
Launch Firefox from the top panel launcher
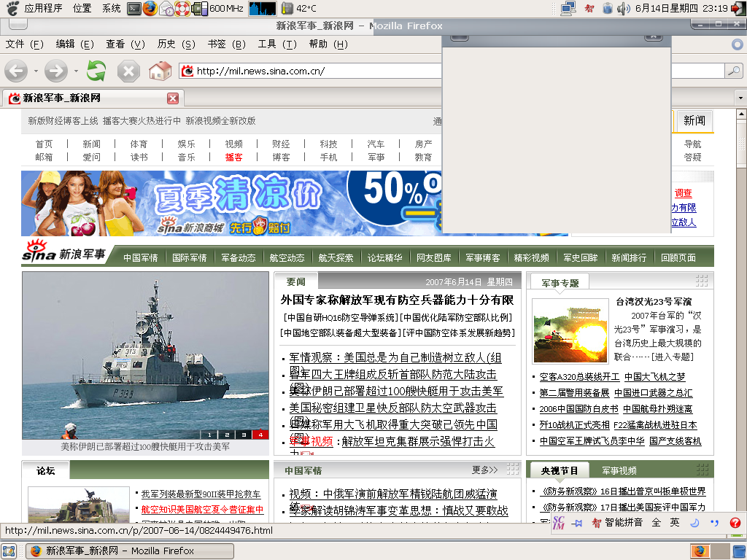pos(150,8)
